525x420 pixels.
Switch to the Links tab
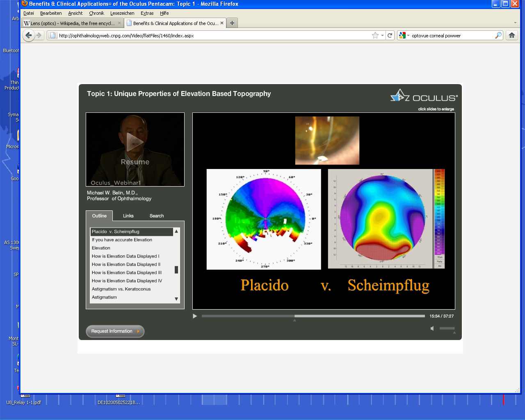point(128,216)
